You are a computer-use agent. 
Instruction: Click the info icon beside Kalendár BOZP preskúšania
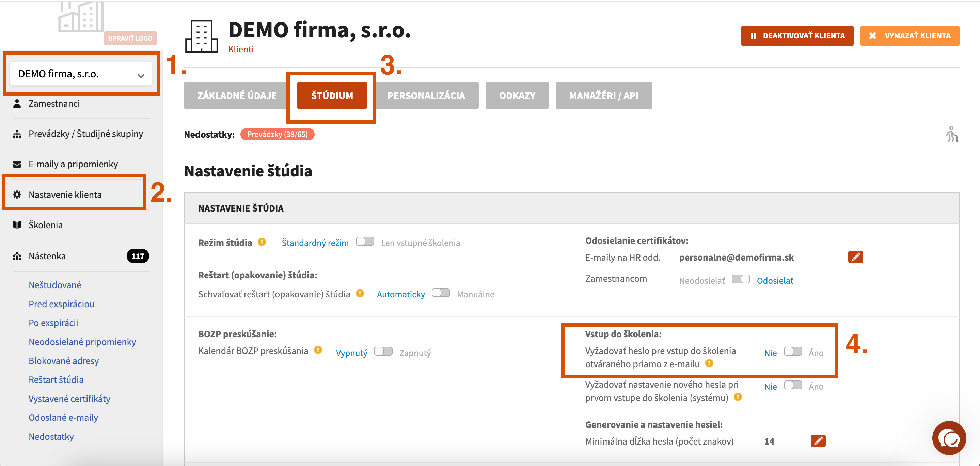tap(318, 350)
